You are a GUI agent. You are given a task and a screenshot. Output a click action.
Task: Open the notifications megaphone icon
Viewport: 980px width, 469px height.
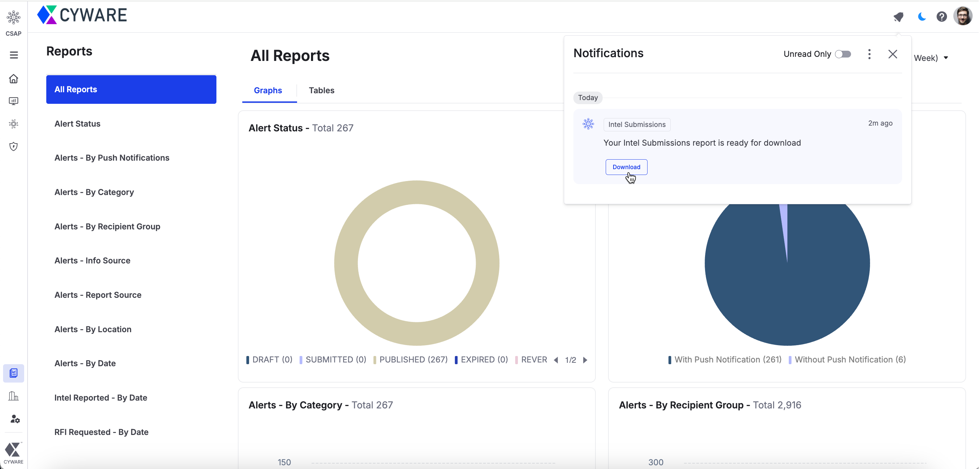click(x=899, y=17)
